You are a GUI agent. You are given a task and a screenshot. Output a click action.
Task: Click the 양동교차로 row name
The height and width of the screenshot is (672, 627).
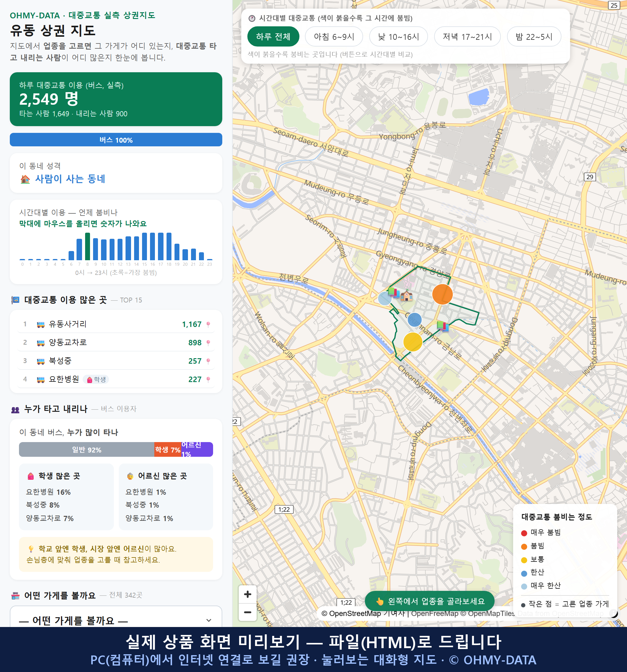pyautogui.click(x=68, y=342)
